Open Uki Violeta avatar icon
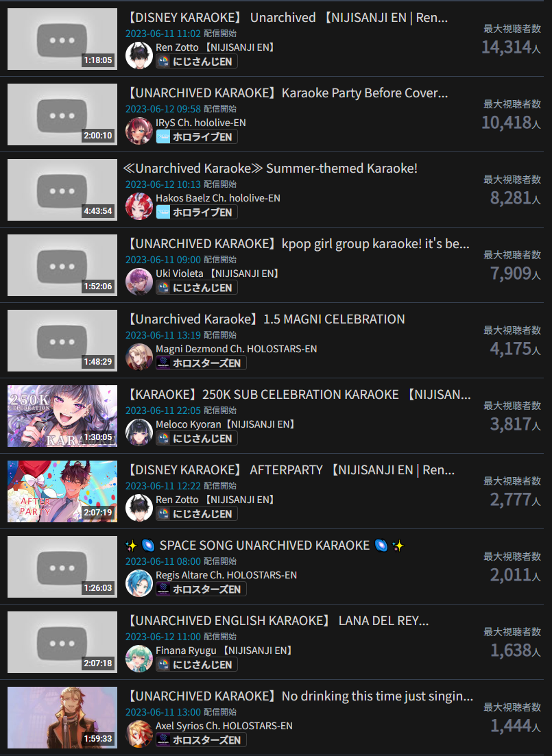Image resolution: width=552 pixels, height=756 pixels. [x=139, y=281]
